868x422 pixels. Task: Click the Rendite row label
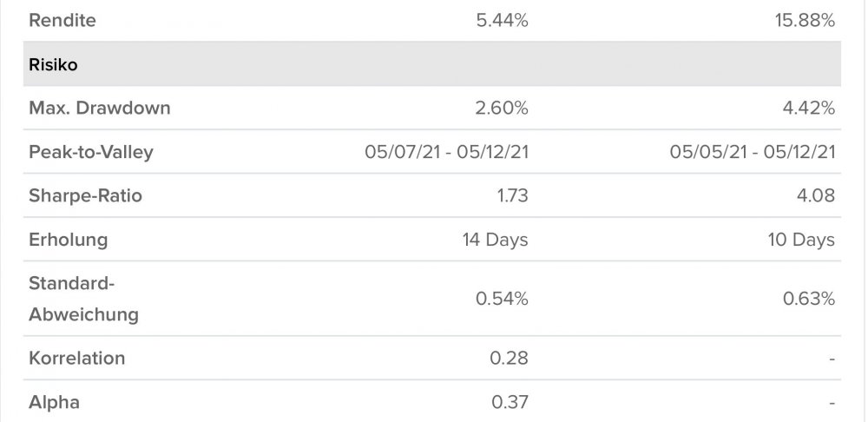click(x=62, y=21)
